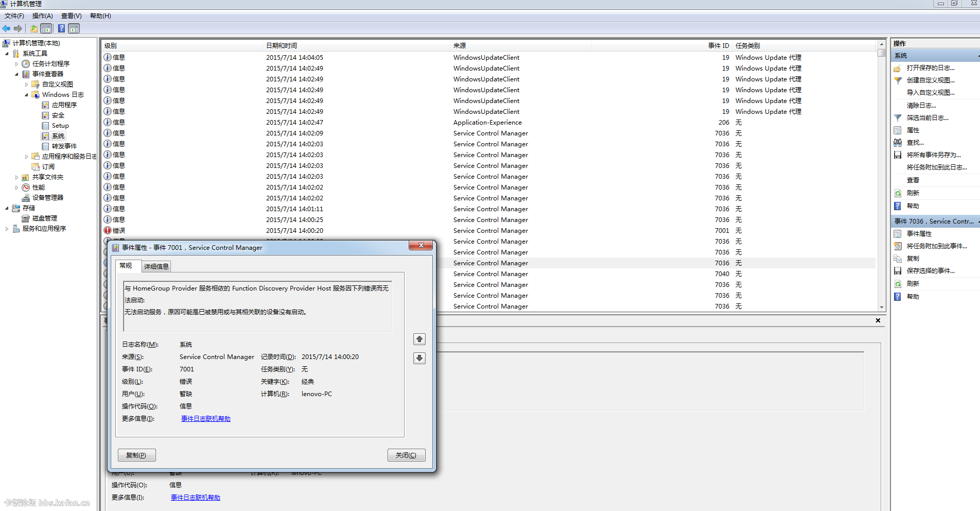Sort by the Date and Time (日期和时间) column header

pos(356,45)
